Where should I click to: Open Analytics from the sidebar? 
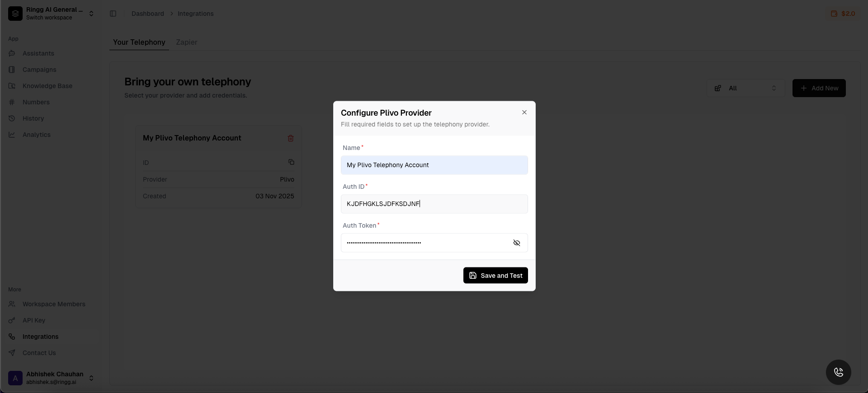37,135
